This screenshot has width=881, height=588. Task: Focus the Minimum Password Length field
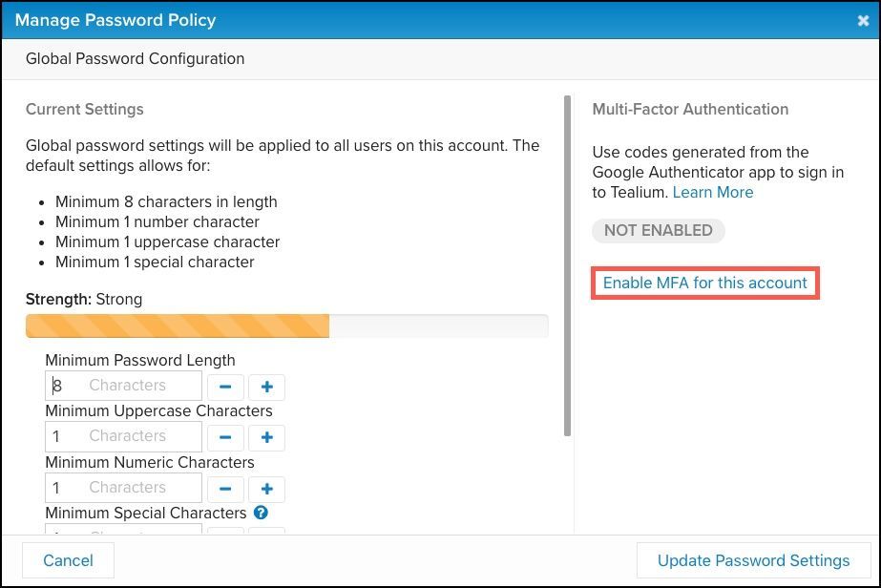tap(123, 386)
